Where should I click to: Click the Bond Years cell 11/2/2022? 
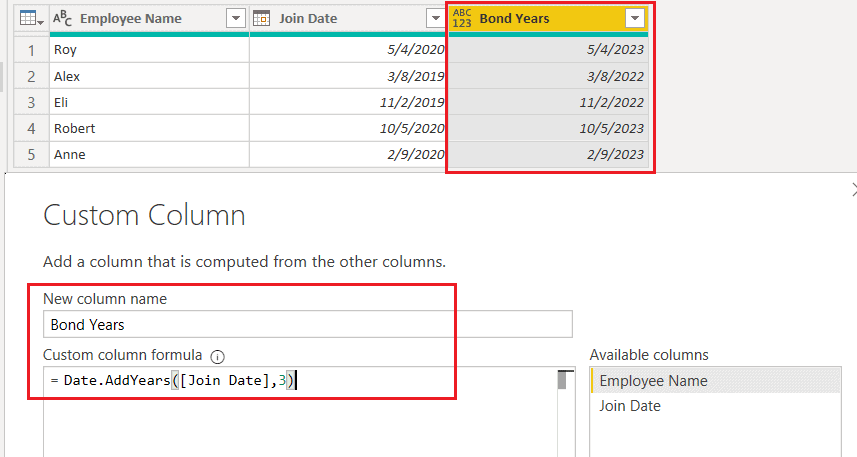pos(548,102)
